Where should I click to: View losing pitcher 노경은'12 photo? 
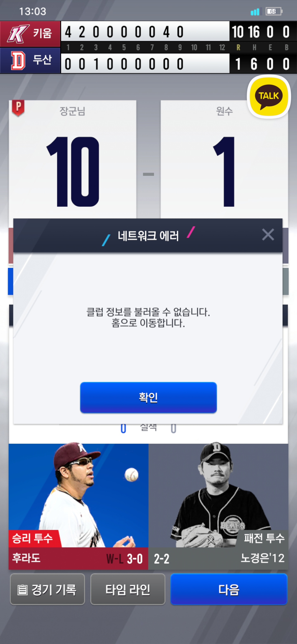tap(218, 495)
